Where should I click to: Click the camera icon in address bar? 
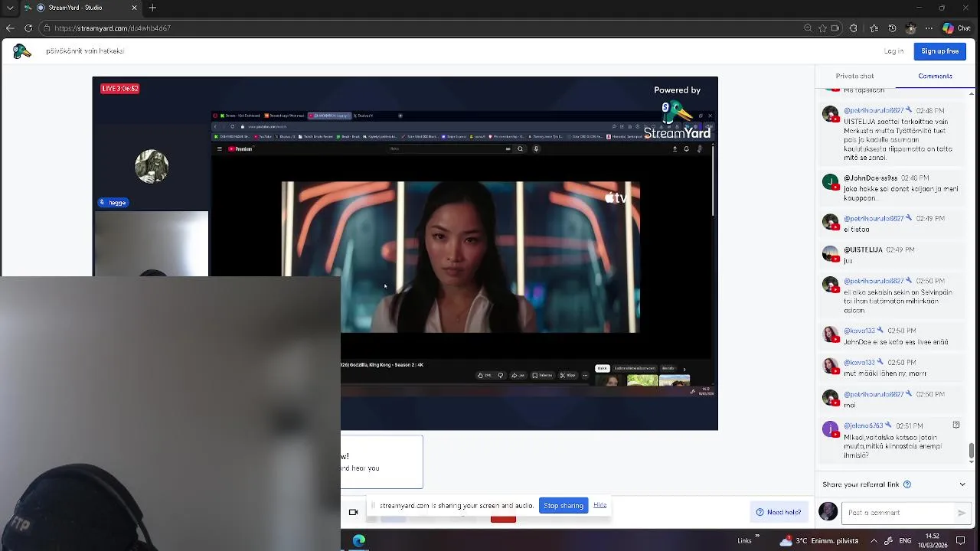coord(835,28)
